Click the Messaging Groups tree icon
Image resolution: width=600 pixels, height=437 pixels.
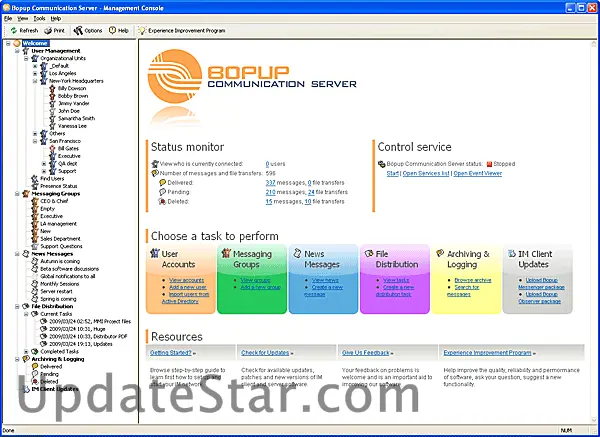(x=26, y=194)
